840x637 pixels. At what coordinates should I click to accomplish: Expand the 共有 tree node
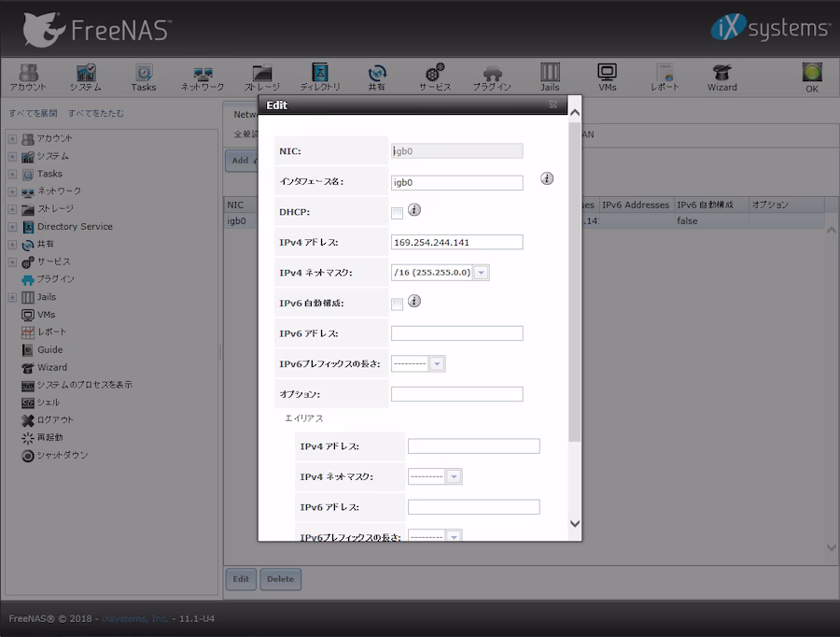pos(12,245)
